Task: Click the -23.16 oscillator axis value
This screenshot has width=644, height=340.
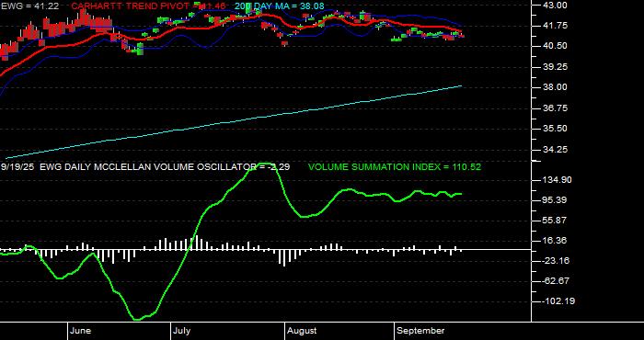Action: (556, 260)
